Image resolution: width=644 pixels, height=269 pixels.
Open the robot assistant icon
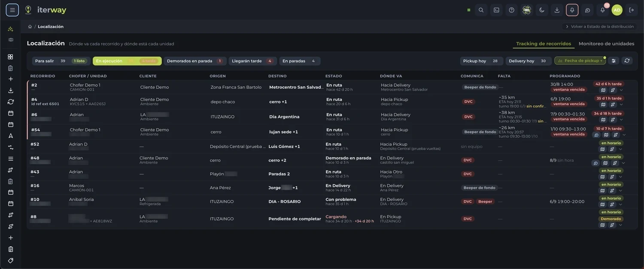pos(527,10)
